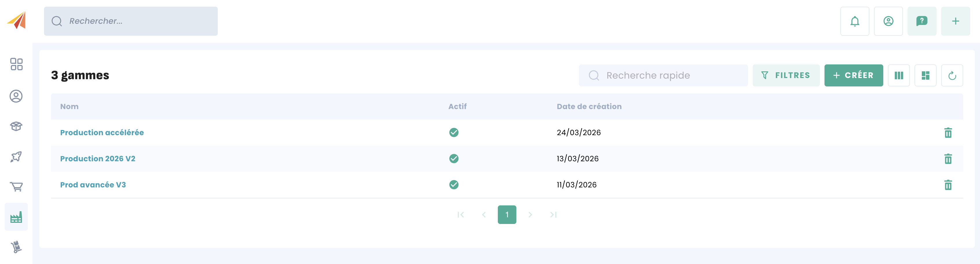This screenshot has width=980, height=264.
Task: Toggle Actif check for Prod avancée V3
Action: click(454, 185)
